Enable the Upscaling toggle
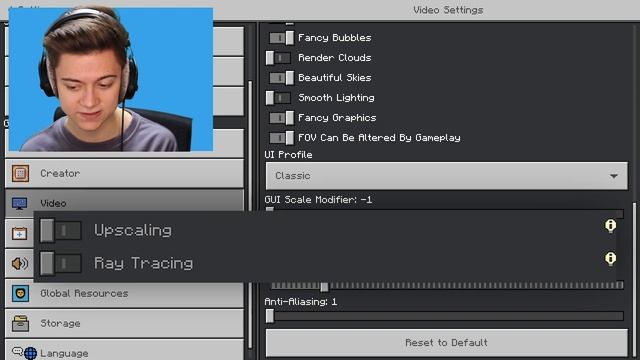The image size is (640, 360). tap(60, 230)
